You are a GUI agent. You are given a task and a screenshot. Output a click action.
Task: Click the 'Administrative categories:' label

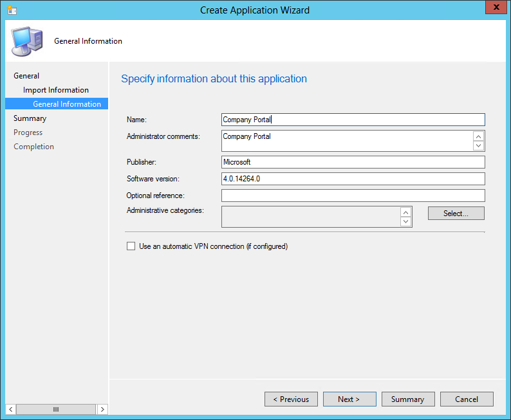(165, 210)
